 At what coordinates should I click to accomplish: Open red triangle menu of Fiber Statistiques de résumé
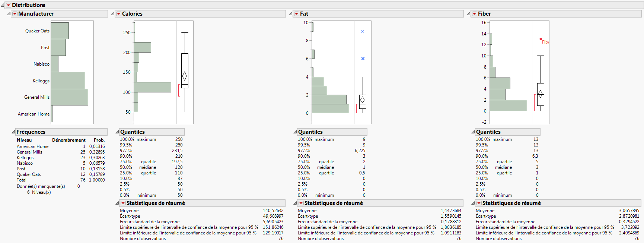click(x=479, y=203)
